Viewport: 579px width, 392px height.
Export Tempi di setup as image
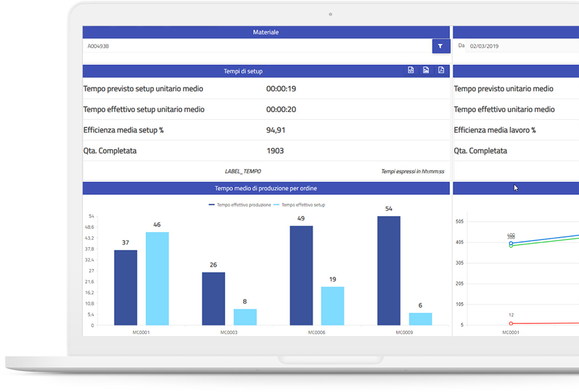[426, 70]
